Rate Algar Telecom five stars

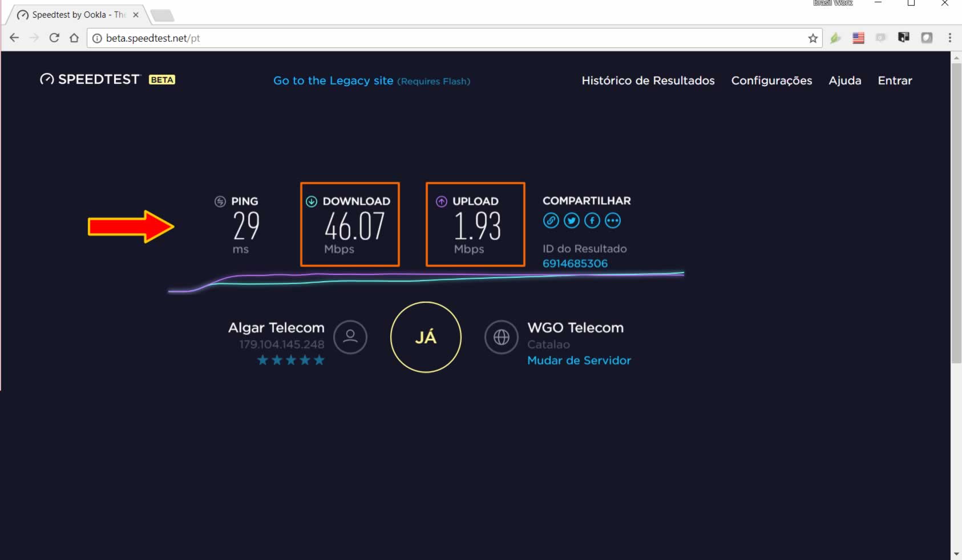(319, 360)
